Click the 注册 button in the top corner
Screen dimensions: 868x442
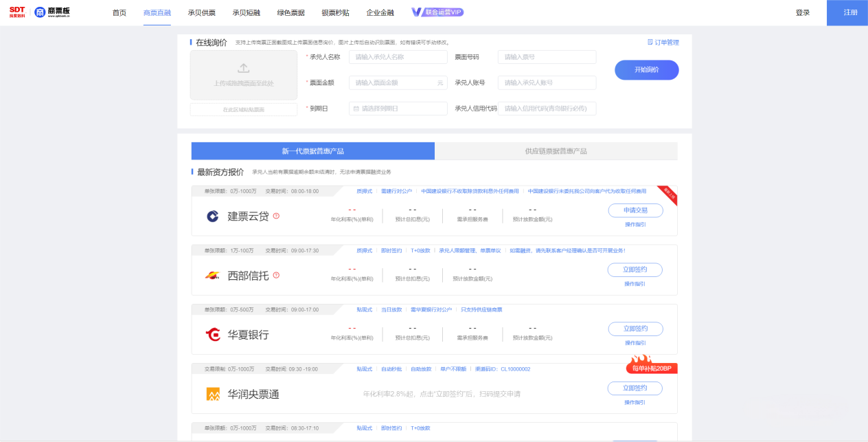[850, 12]
